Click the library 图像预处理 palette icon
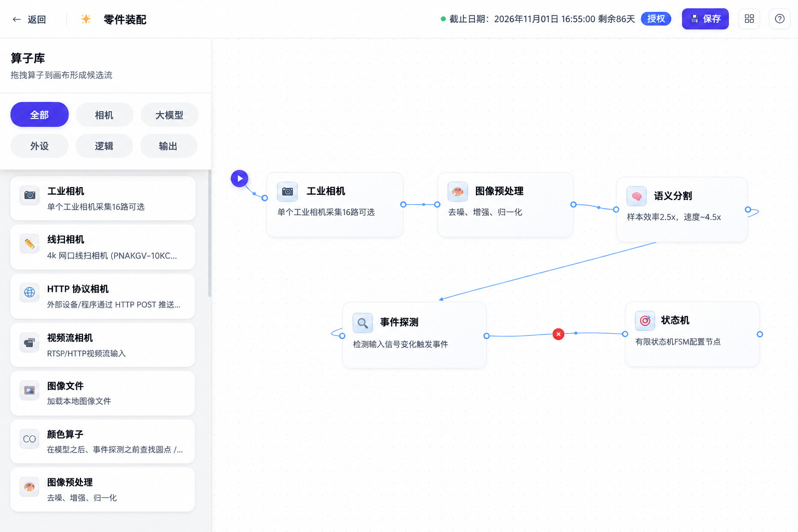The image size is (798, 532). 30,487
